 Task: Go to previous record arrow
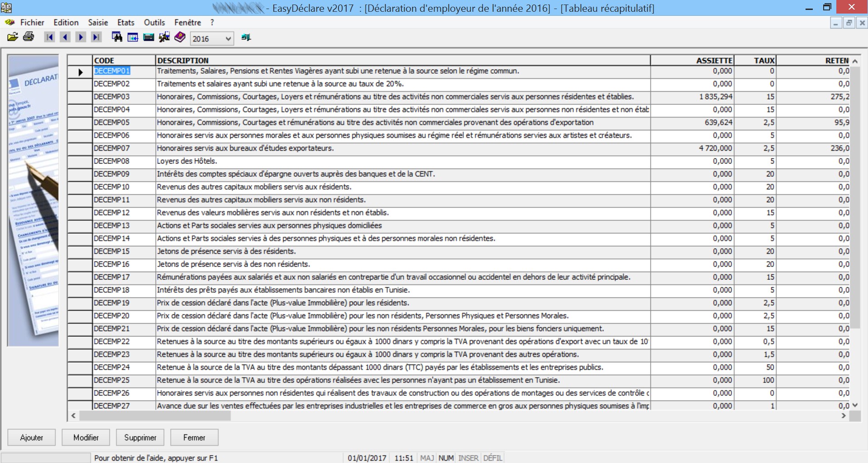(65, 38)
